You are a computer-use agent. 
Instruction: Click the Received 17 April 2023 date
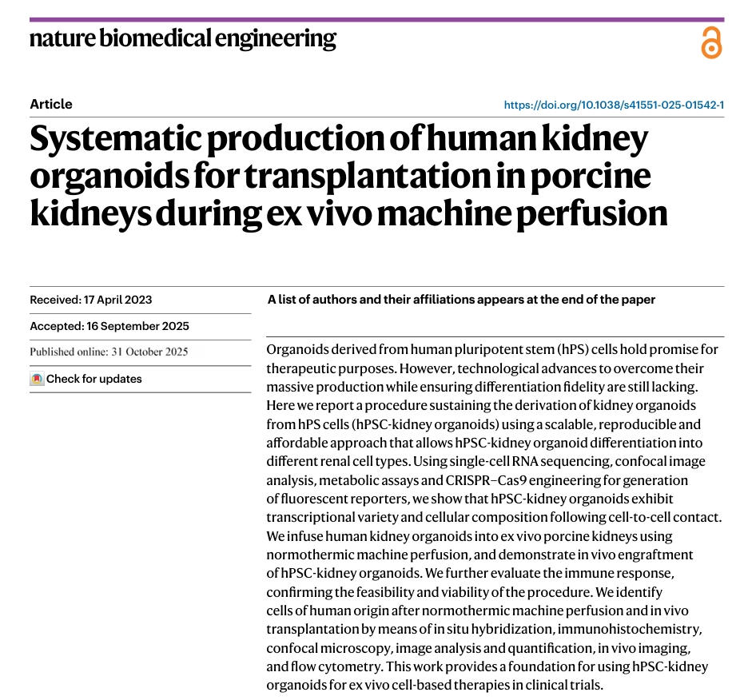point(90,300)
